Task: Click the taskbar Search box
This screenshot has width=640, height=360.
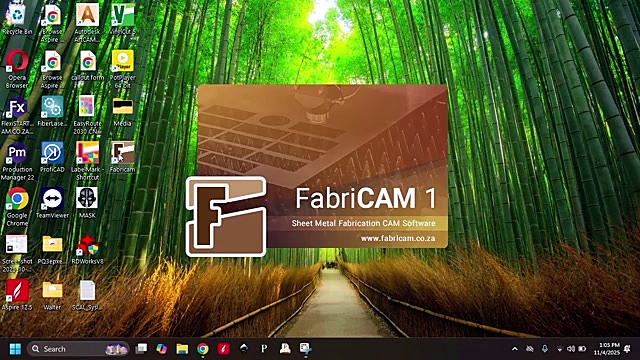Action: pos(78,349)
